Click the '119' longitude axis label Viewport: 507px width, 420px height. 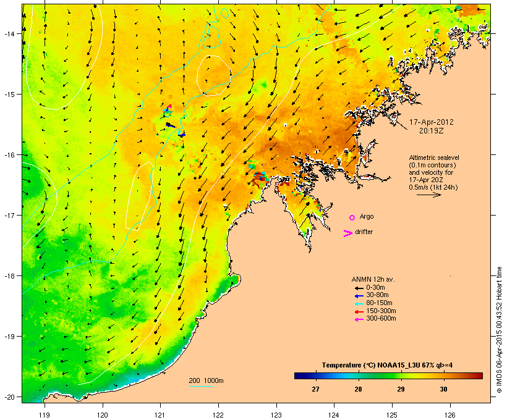click(x=45, y=415)
